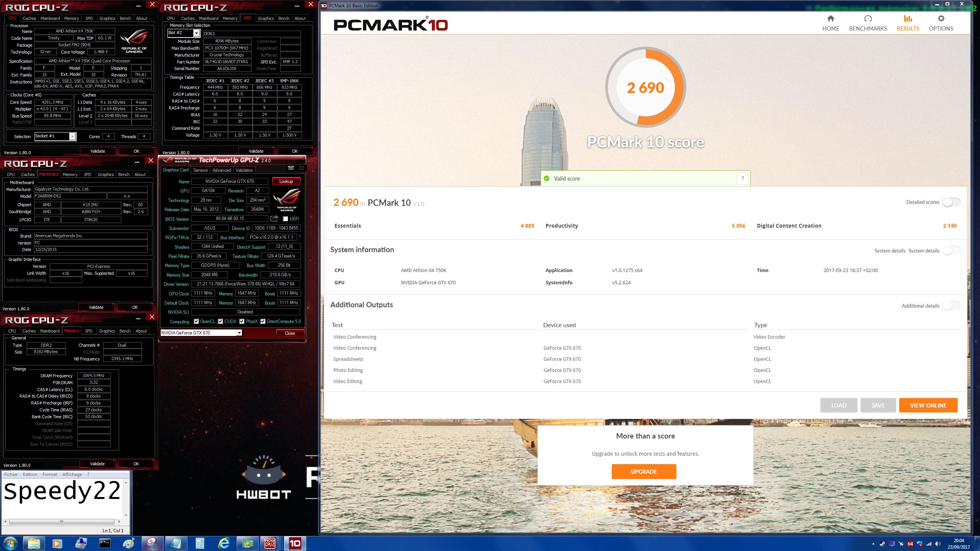This screenshot has height=551, width=980.
Task: Open the NVIDIA GeForce GTX 670 GPU dropdown
Action: pyautogui.click(x=201, y=333)
